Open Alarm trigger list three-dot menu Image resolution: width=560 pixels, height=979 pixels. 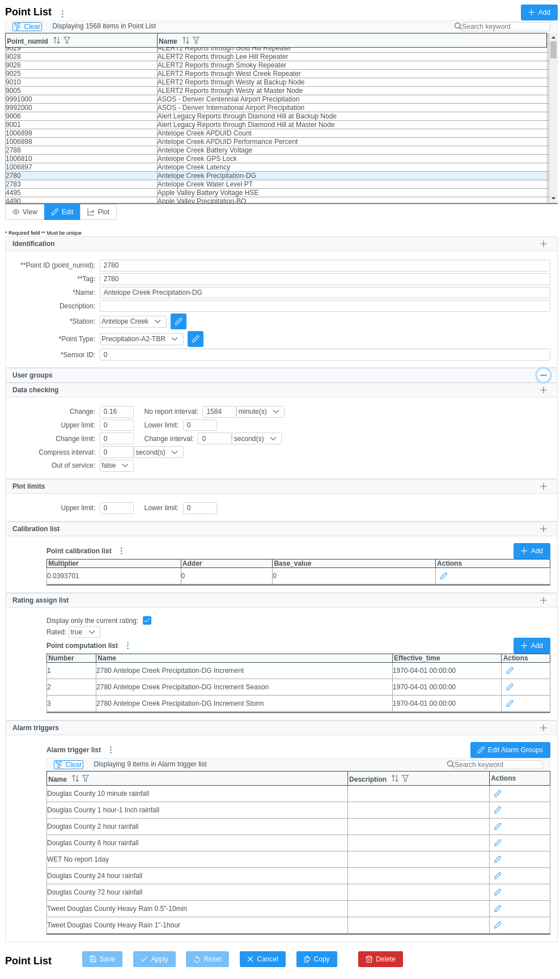click(x=111, y=750)
